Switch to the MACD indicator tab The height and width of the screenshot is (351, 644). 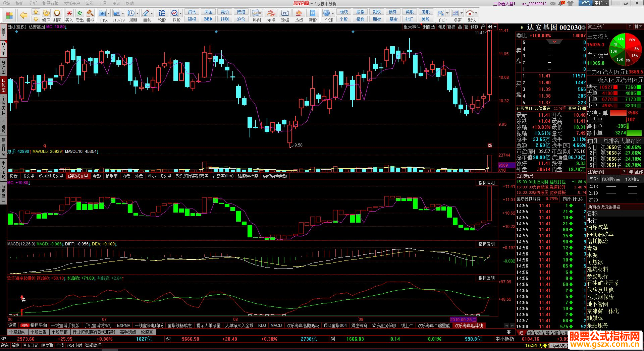[x=276, y=326]
